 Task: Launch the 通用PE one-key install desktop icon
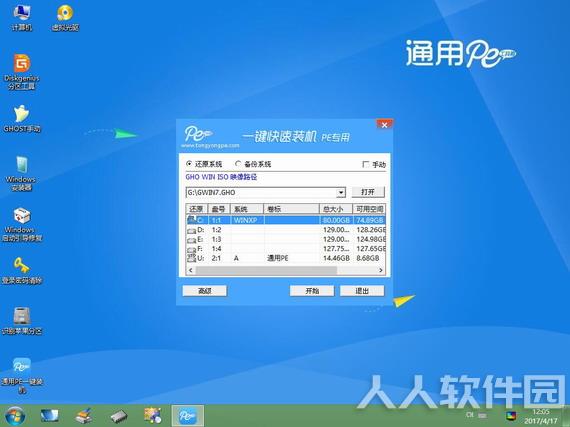point(22,375)
